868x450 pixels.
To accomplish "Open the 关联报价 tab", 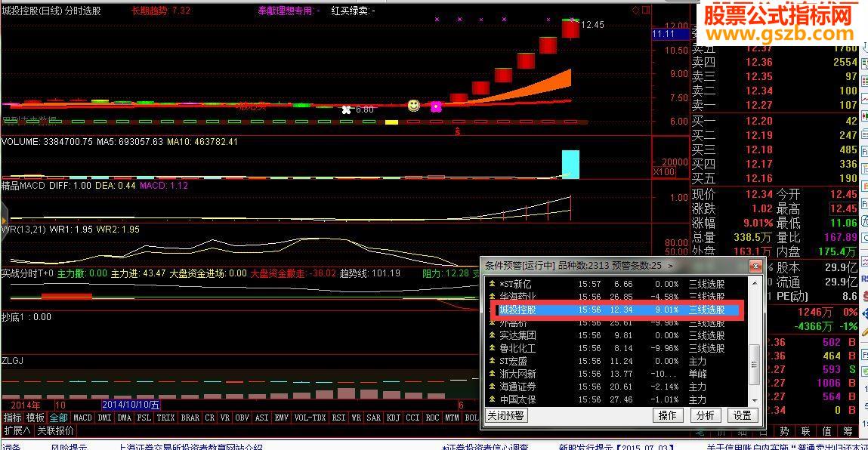I will click(x=55, y=430).
